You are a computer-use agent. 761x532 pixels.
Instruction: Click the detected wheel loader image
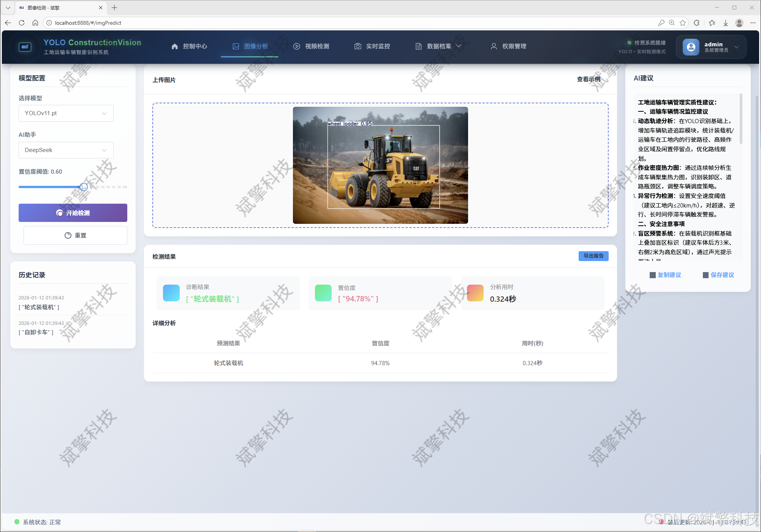pyautogui.click(x=380, y=165)
